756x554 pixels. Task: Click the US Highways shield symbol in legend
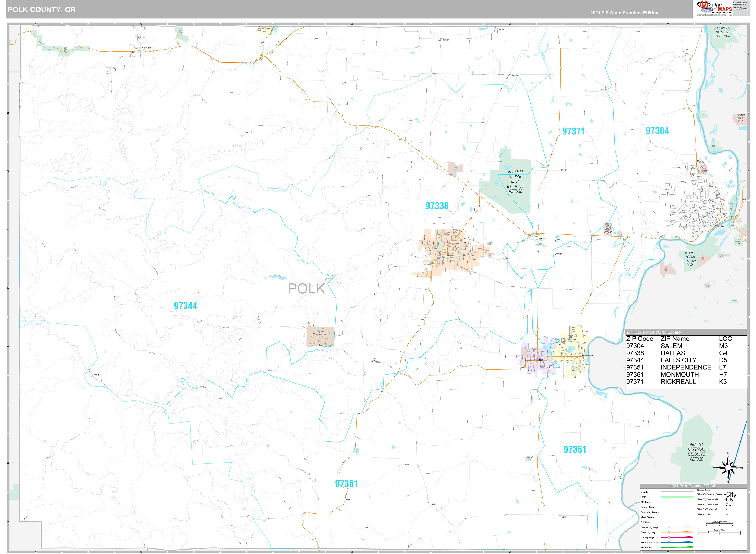(x=669, y=537)
